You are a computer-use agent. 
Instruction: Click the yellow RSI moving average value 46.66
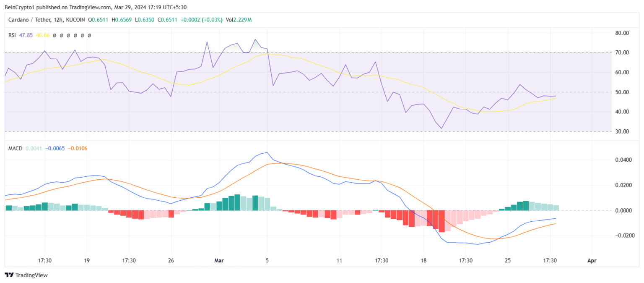[44, 36]
